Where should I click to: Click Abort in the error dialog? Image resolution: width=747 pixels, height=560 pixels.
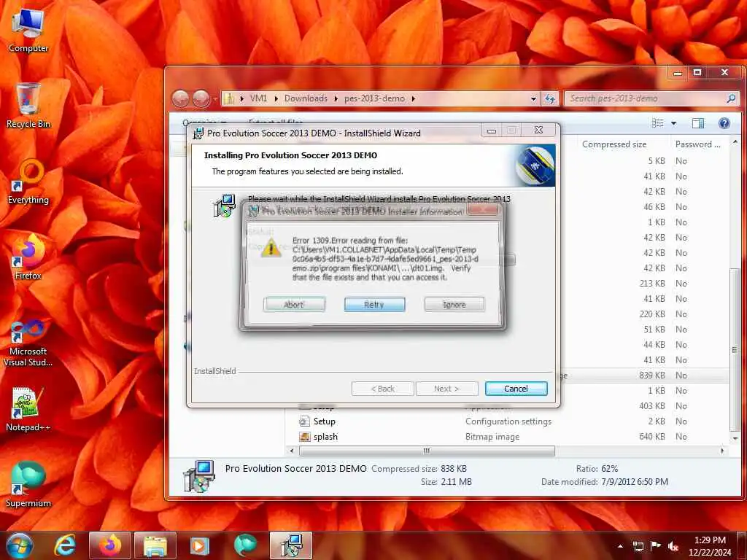coord(294,305)
